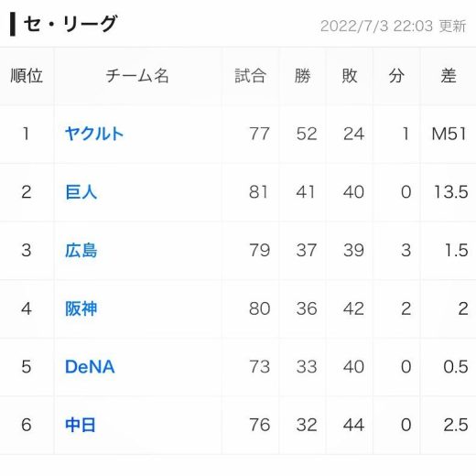Click the 敗 column header
Screen dimensions: 476x476
350,76
